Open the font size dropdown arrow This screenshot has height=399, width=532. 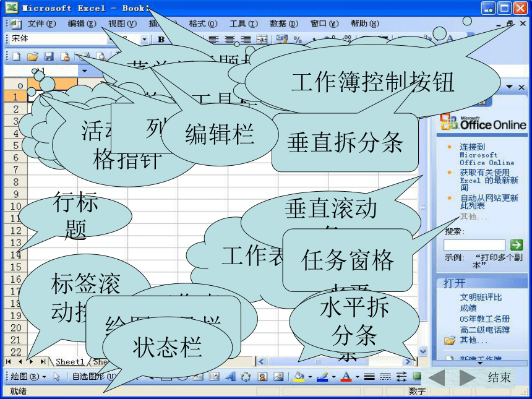coord(144,40)
